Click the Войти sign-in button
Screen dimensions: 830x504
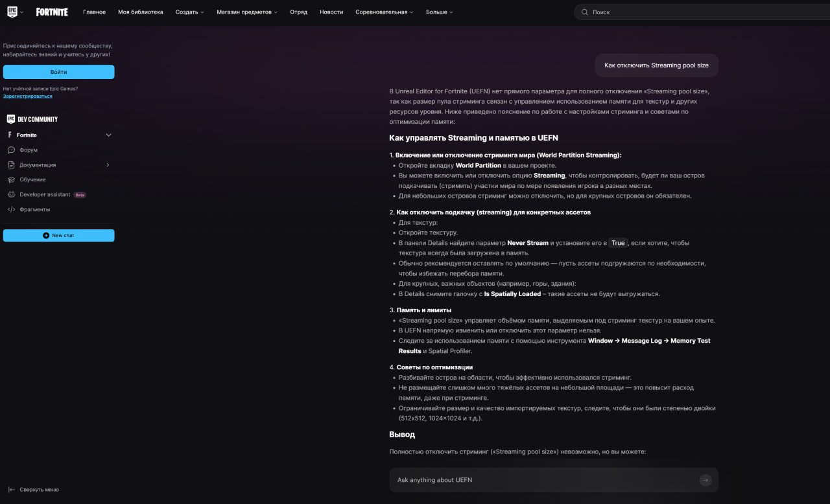(58, 72)
